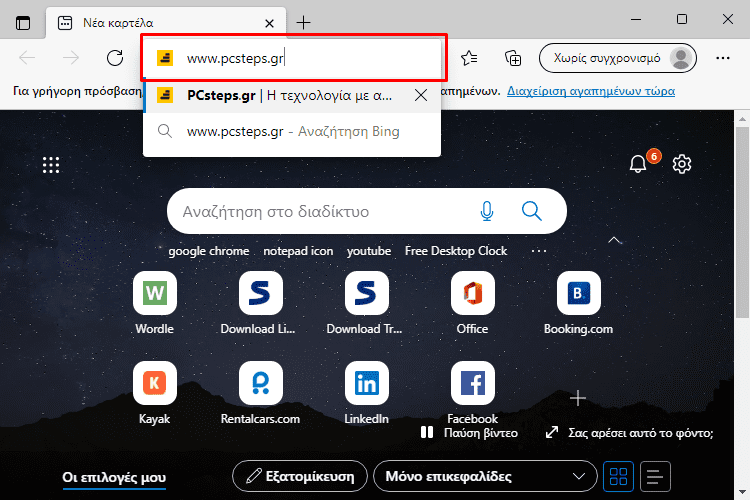The width and height of the screenshot is (750, 500).
Task: Open page settings gear icon
Action: point(682,164)
